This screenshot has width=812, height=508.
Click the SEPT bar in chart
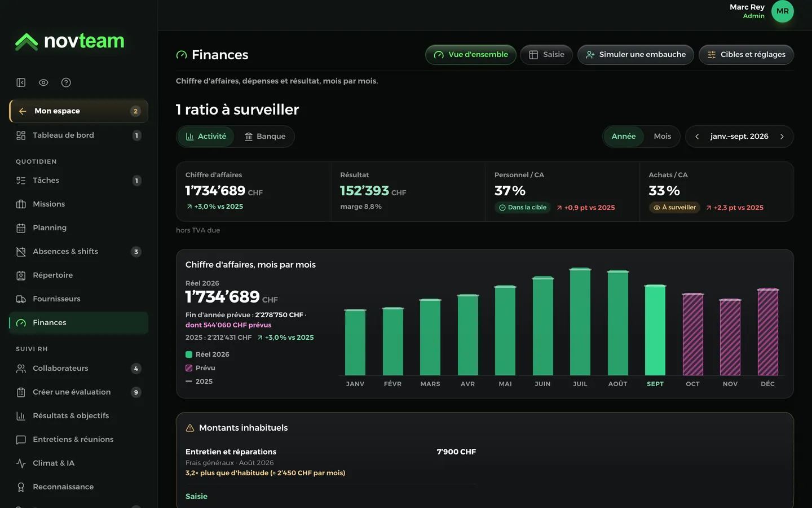(655, 330)
